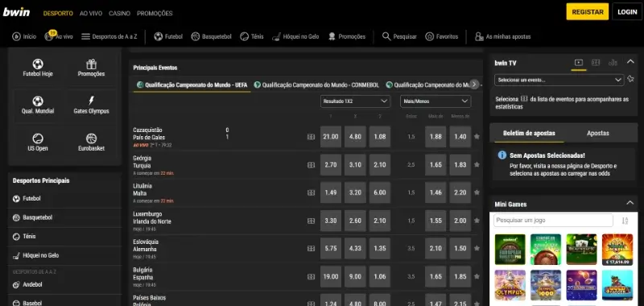This screenshot has height=306, width=644.
Task: Open Ténis under Desportos Principais
Action: pyautogui.click(x=64, y=236)
